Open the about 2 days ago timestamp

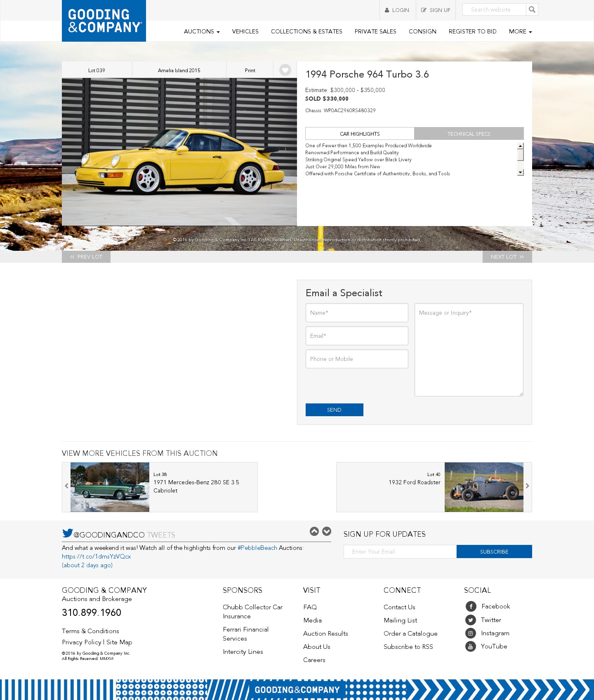(87, 565)
